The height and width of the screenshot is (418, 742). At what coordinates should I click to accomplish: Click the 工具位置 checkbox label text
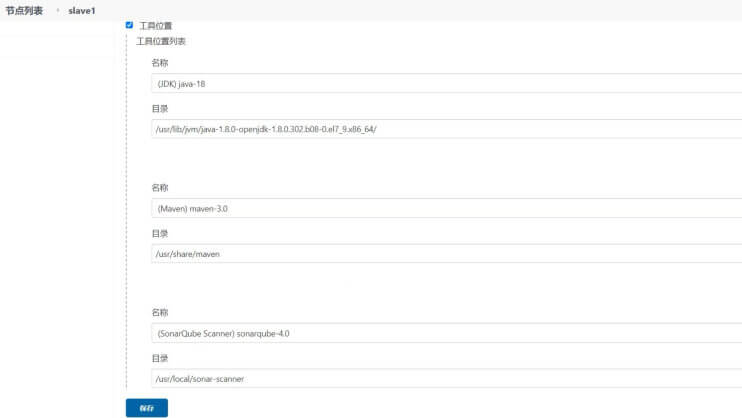coord(156,26)
